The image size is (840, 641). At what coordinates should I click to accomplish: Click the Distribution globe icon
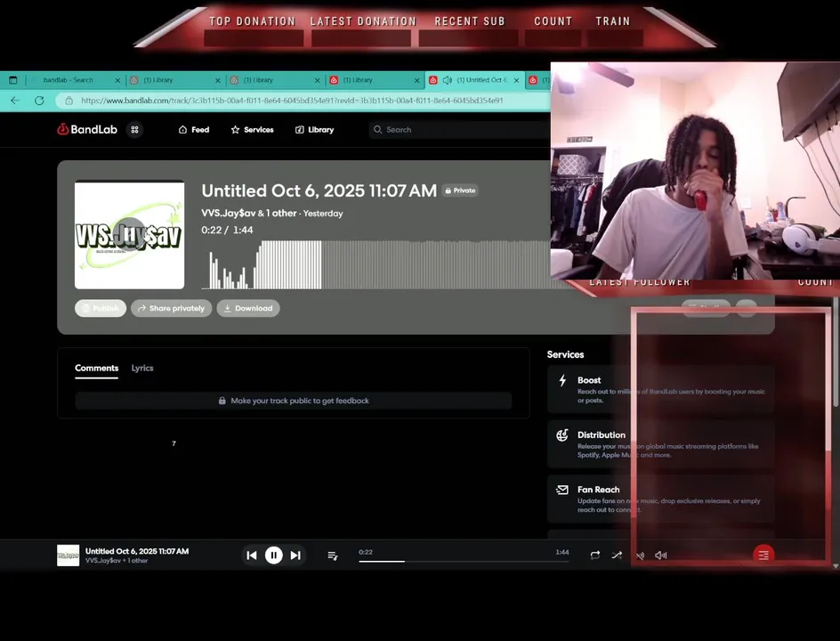click(562, 435)
